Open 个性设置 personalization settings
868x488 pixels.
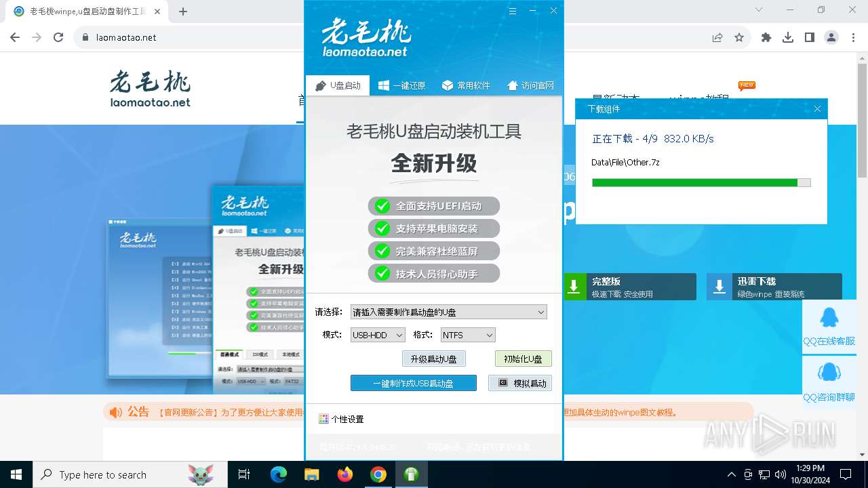pos(341,419)
